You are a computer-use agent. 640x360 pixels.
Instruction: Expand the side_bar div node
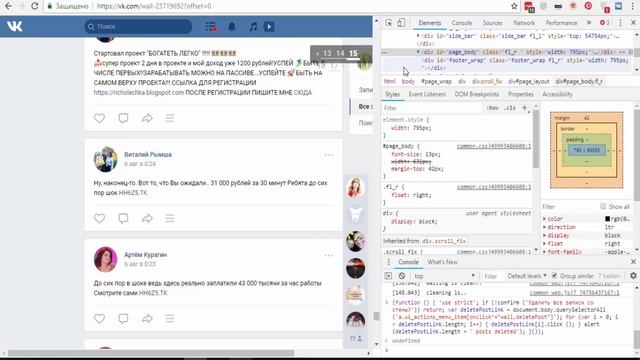click(418, 36)
